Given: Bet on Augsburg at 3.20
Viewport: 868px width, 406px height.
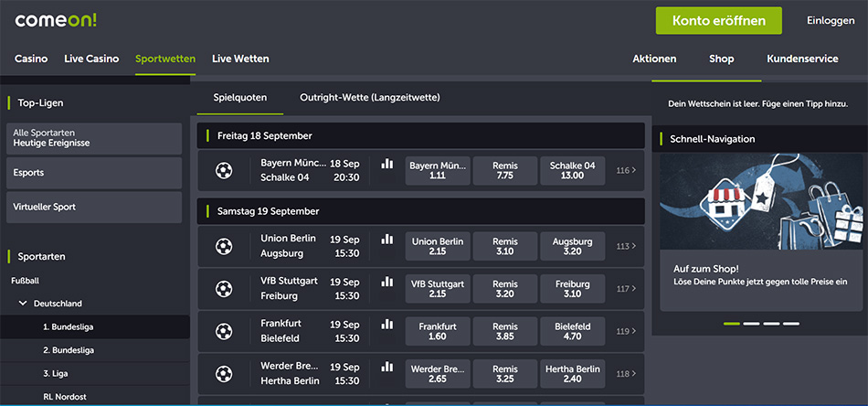Looking at the screenshot, I should (572, 247).
